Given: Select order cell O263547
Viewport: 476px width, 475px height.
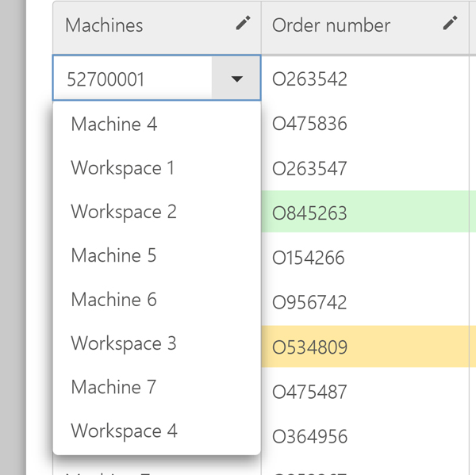Looking at the screenshot, I should tap(366, 168).
